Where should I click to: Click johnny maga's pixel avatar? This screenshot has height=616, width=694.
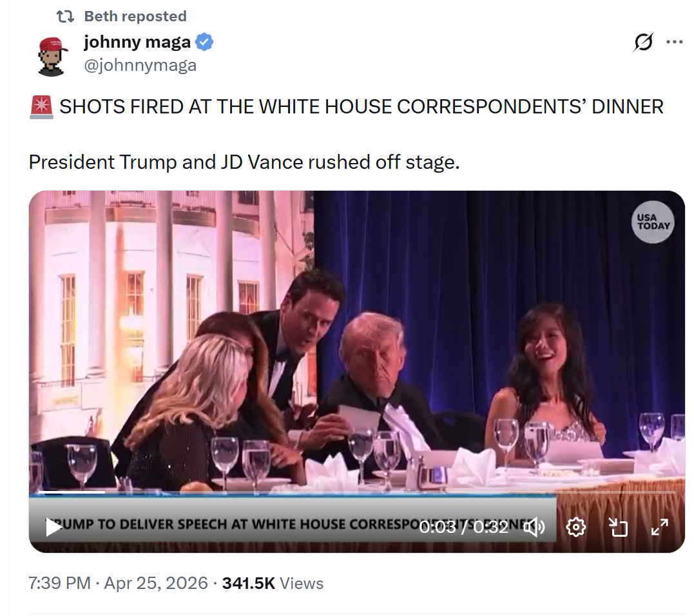52,56
